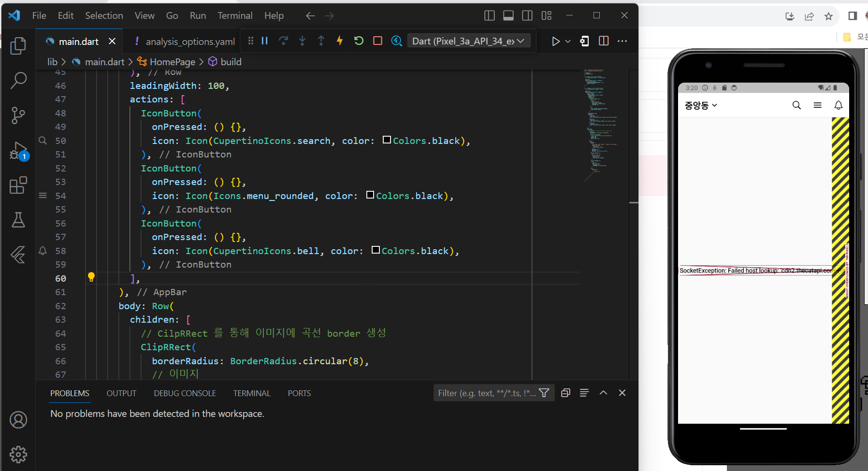Open the Testing flask view
The height and width of the screenshot is (471, 868).
coord(18,220)
